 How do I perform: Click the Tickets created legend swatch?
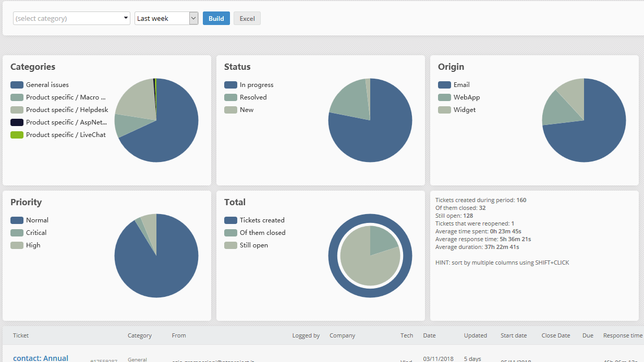pyautogui.click(x=230, y=220)
